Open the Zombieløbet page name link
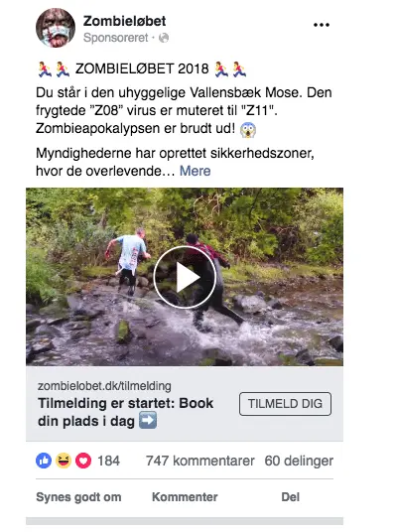394x532 pixels. pyautogui.click(x=124, y=21)
